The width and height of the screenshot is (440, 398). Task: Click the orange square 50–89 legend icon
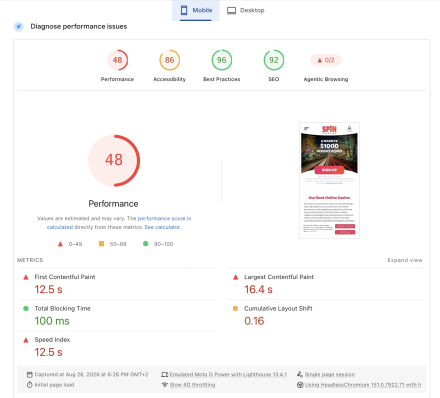pyautogui.click(x=101, y=244)
